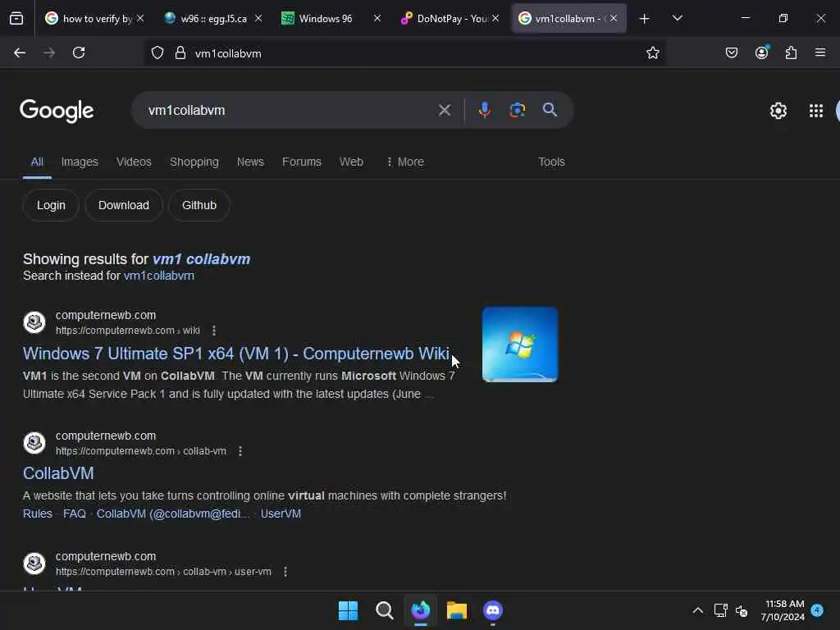Click the Google search input field

[290, 111]
